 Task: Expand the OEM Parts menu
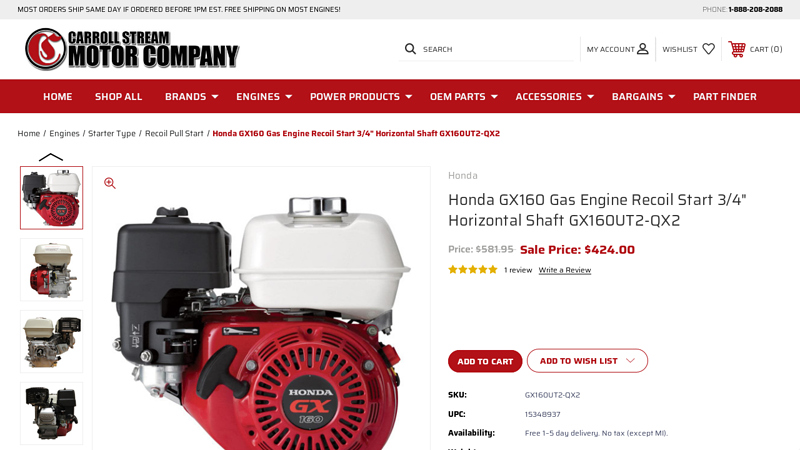tap(463, 96)
